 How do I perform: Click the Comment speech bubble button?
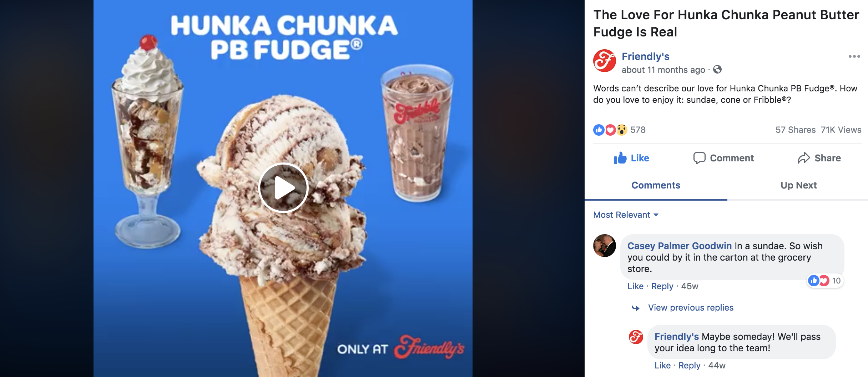pos(723,158)
